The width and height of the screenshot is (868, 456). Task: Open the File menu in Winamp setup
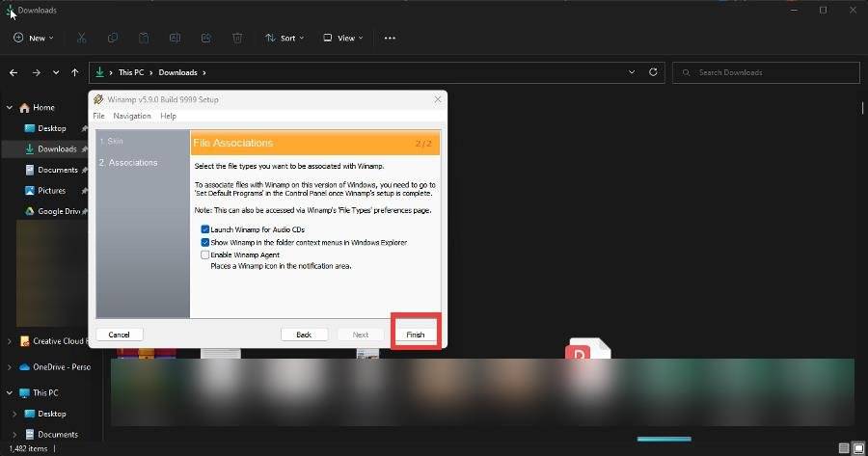98,116
